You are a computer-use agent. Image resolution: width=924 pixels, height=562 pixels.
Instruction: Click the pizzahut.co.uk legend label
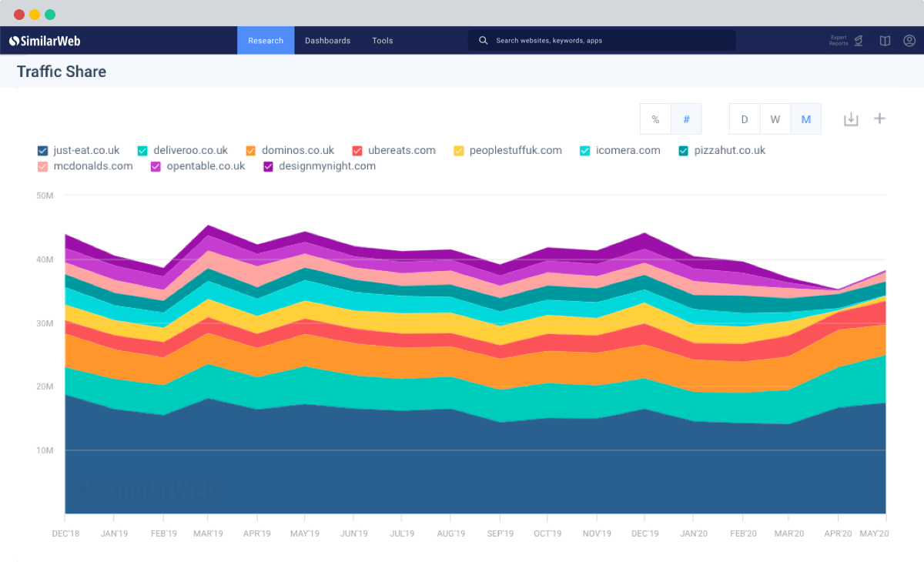[730, 151]
